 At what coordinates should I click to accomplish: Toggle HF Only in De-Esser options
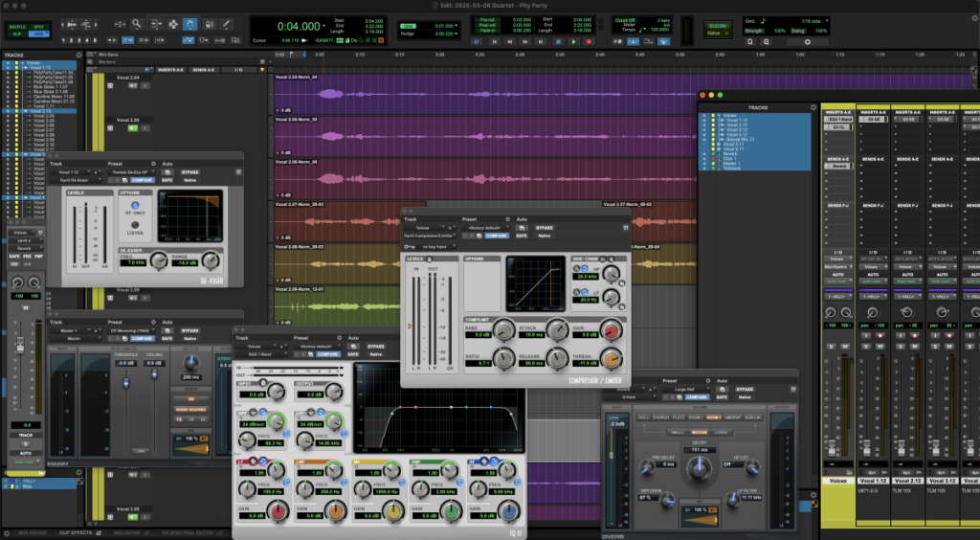tap(135, 206)
